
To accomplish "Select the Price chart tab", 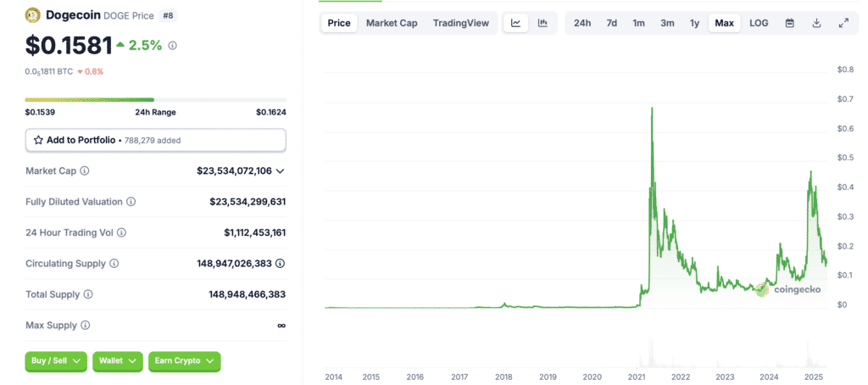I will pyautogui.click(x=339, y=23).
